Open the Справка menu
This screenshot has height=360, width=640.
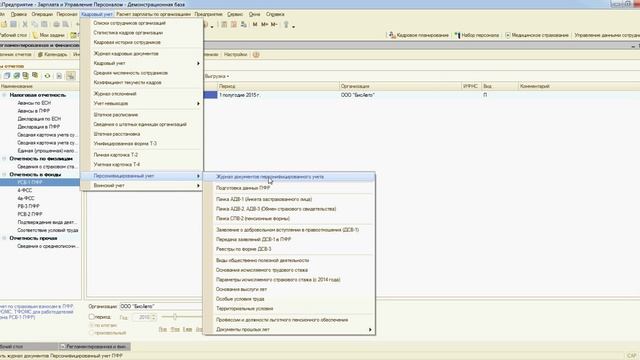[x=275, y=14]
